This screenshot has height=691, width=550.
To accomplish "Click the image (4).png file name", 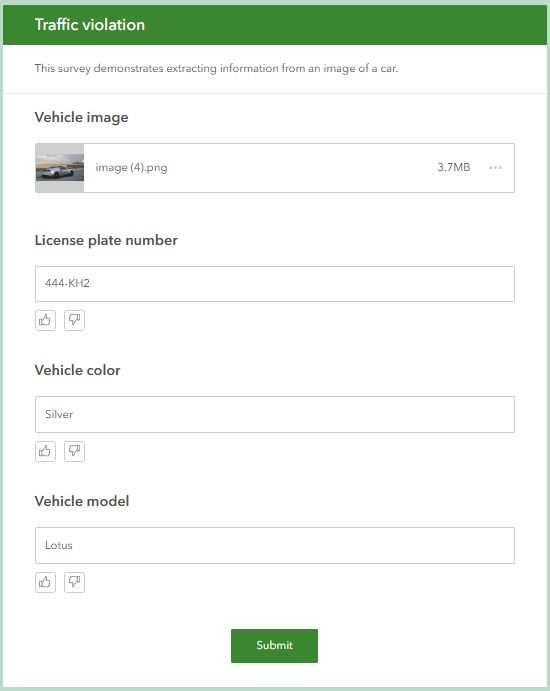I will pos(131,168).
